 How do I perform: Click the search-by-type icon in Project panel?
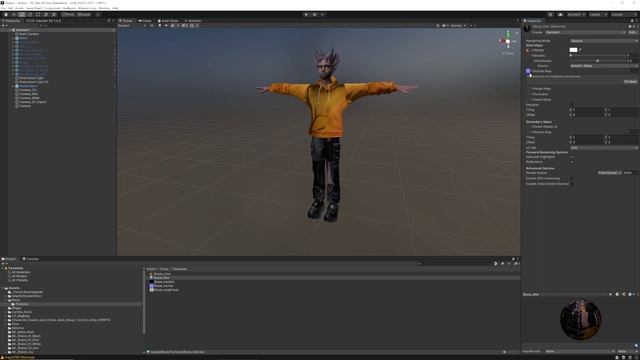pos(496,264)
